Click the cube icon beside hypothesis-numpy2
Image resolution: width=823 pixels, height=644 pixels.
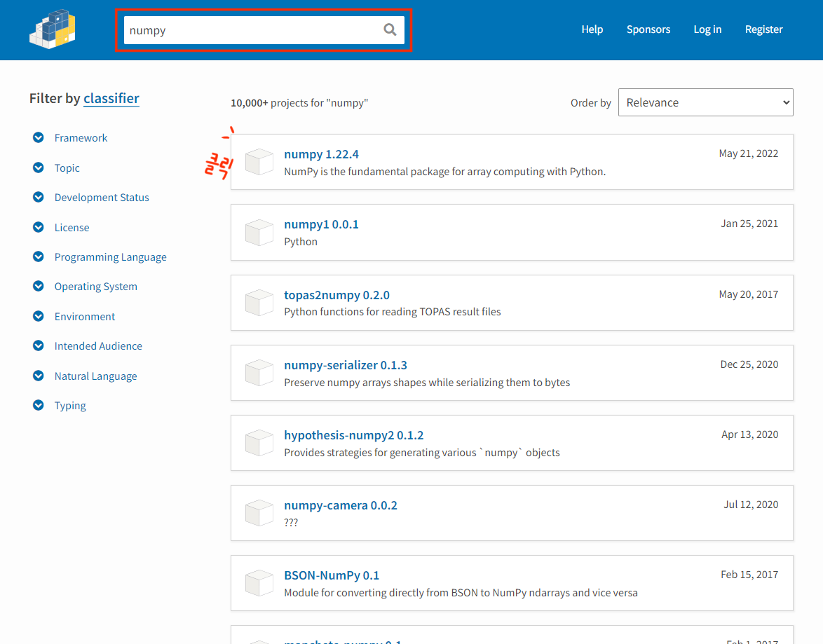pyautogui.click(x=259, y=443)
